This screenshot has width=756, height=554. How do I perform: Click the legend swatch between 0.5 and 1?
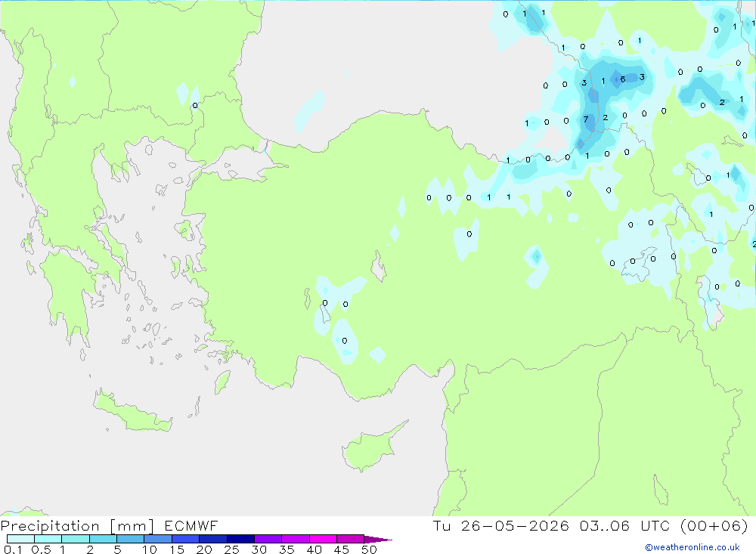[x=48, y=539]
